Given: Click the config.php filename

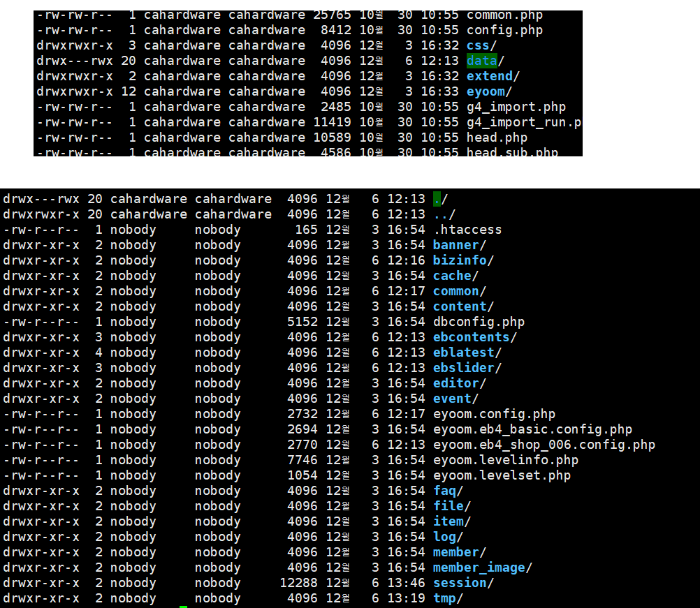Looking at the screenshot, I should (504, 30).
